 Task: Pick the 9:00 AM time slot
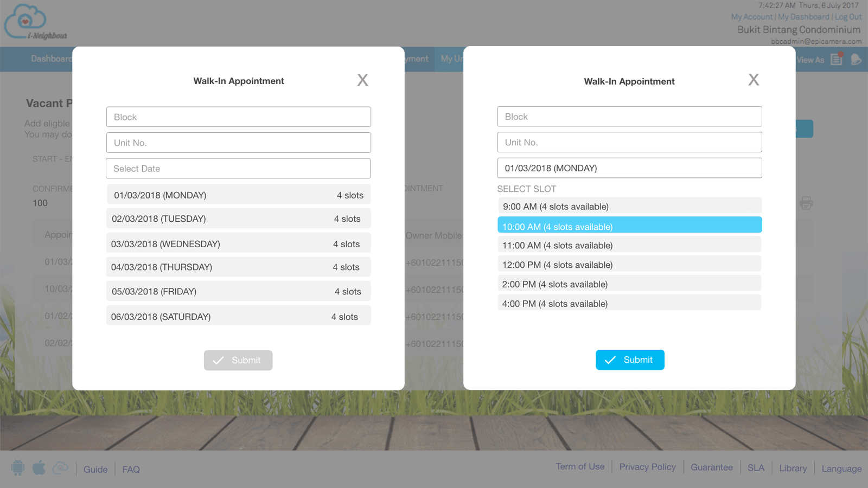pos(629,206)
